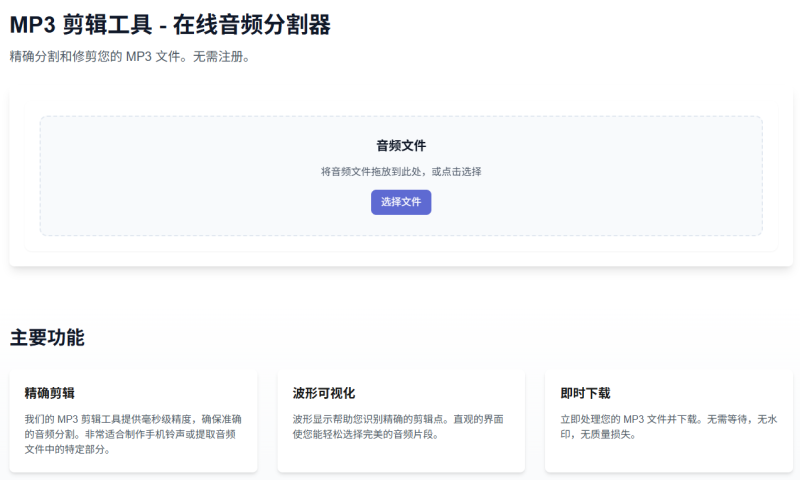Click 或点击选择 phrase above the file button

coord(457,172)
